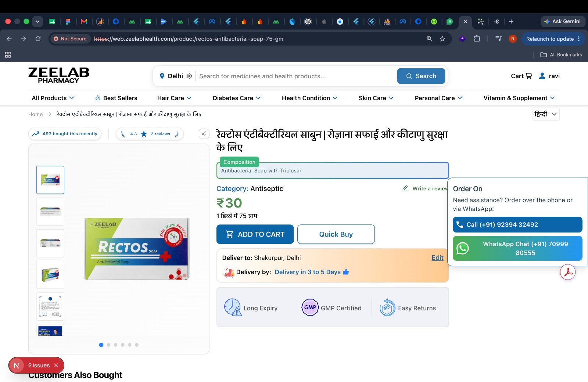Click the blue Search button
The height and width of the screenshot is (382, 588).
coord(421,76)
